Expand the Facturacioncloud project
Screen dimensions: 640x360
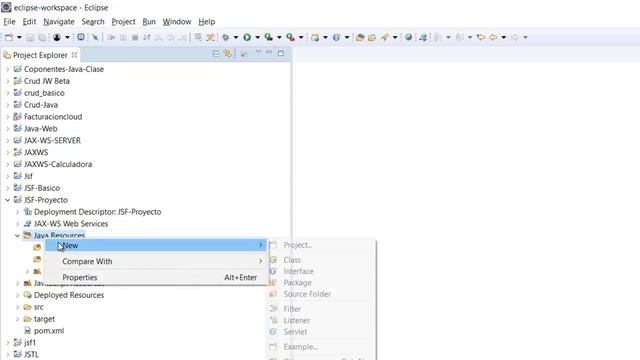[x=7, y=117]
